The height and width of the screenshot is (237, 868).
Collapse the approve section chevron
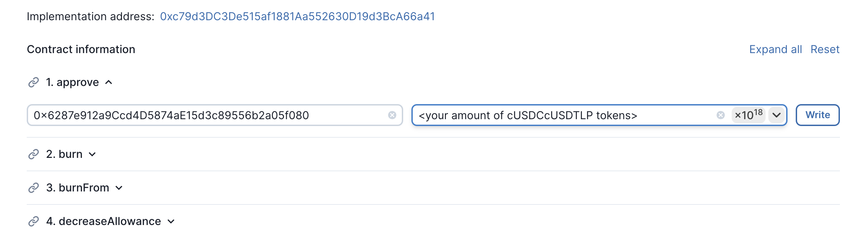coord(109,82)
